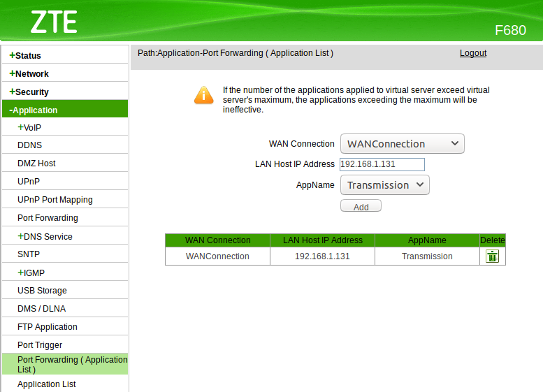Collapse the Application menu section
543x392 pixels.
(35, 110)
